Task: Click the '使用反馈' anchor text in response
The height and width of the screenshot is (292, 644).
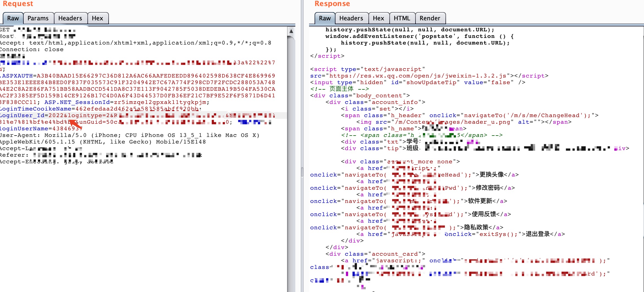Action: pos(484,214)
